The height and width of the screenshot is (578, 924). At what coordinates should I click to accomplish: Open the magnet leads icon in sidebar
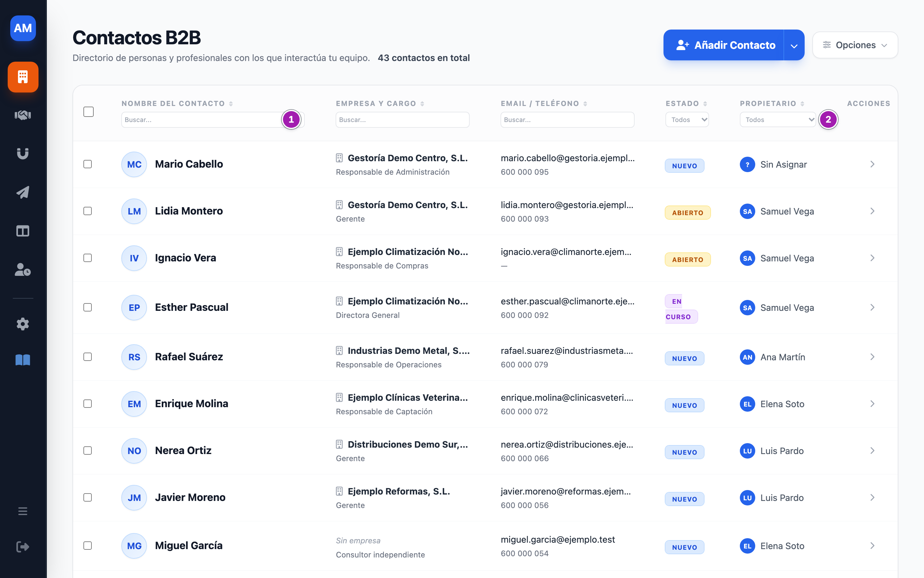[x=23, y=154]
